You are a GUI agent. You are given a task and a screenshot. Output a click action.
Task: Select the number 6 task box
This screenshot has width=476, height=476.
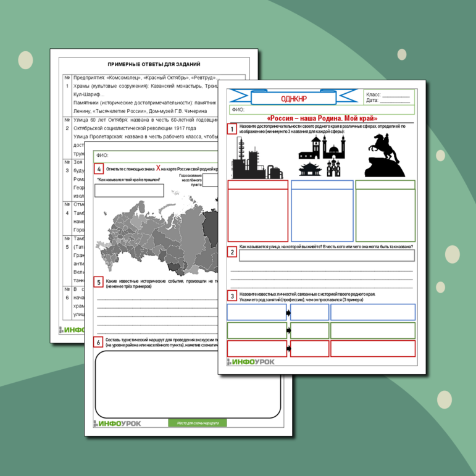coord(98,342)
